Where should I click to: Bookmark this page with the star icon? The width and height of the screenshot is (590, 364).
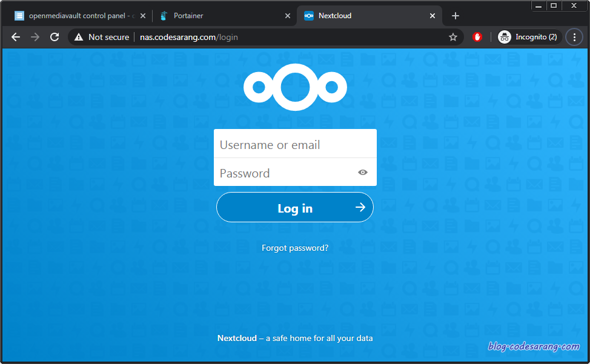click(453, 37)
